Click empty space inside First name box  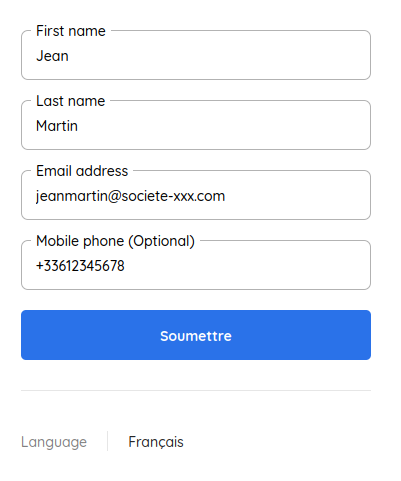pyautogui.click(x=220, y=56)
